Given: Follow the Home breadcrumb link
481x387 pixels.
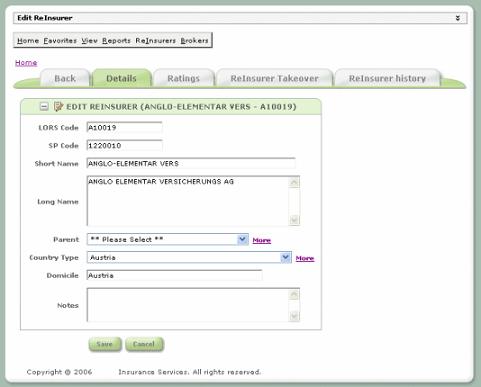Looking at the screenshot, I should click(x=26, y=63).
